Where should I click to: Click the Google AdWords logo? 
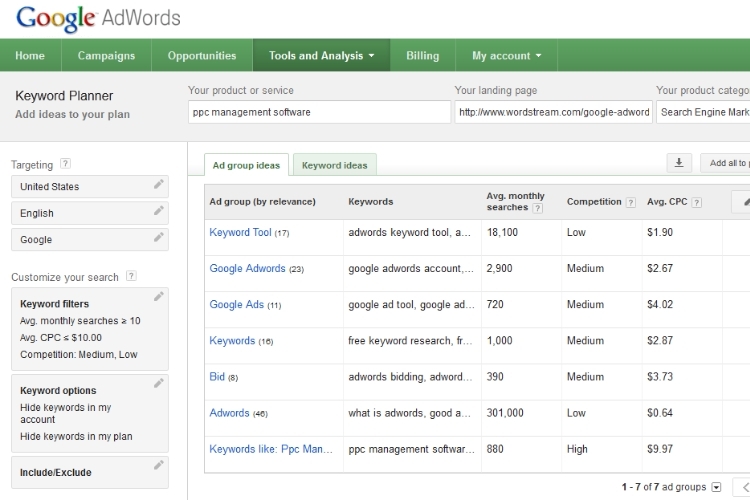(98, 18)
